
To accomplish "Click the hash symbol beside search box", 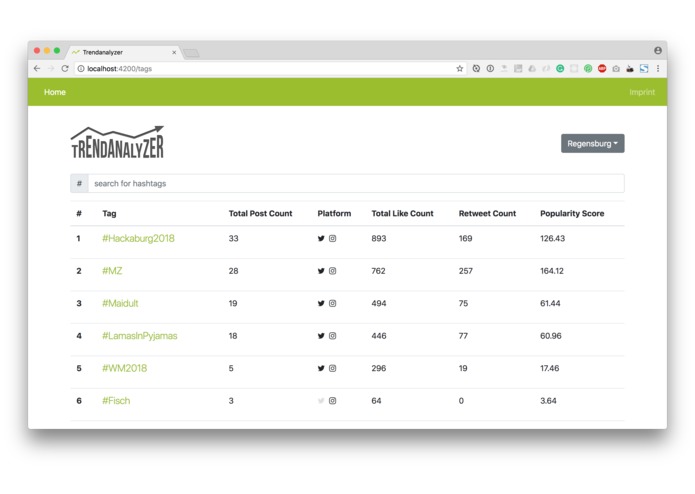I will pos(79,183).
